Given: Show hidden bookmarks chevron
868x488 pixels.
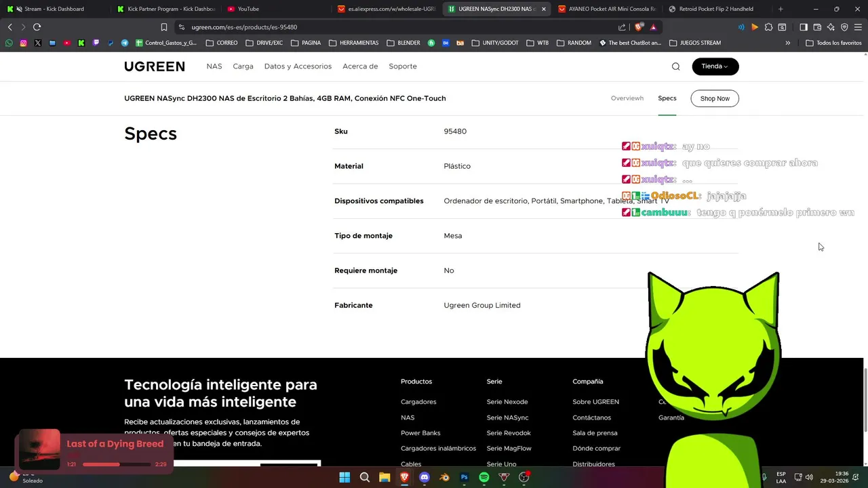Looking at the screenshot, I should click(787, 43).
